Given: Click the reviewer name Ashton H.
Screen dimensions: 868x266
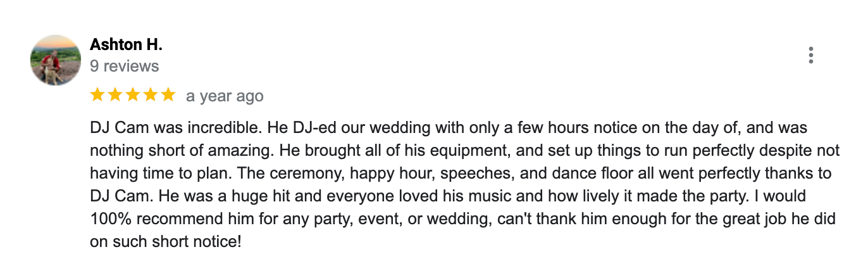Looking at the screenshot, I should (126, 44).
